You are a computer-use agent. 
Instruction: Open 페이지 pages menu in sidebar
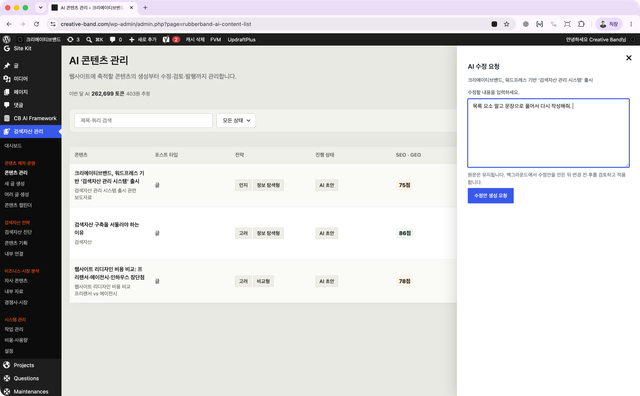click(21, 92)
